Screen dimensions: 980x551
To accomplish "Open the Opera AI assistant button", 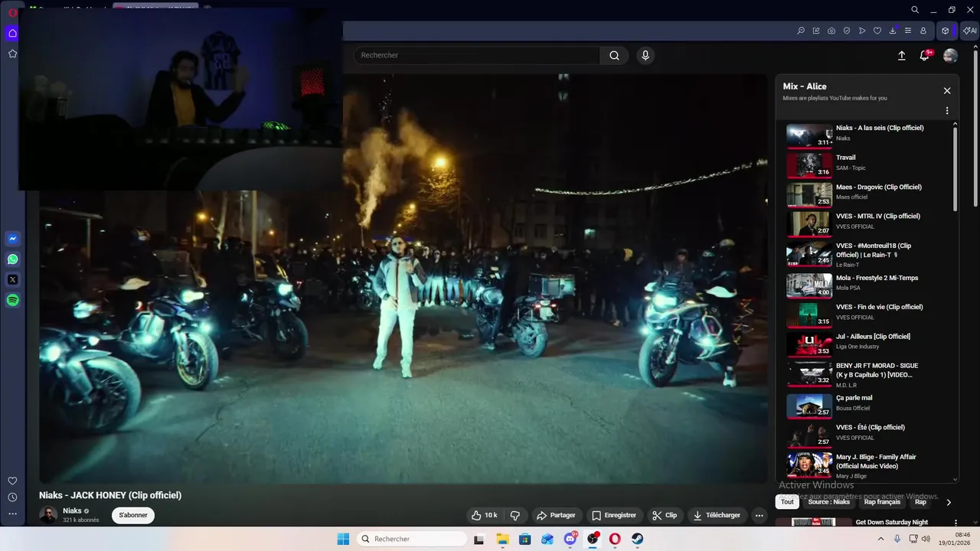I will point(969,31).
